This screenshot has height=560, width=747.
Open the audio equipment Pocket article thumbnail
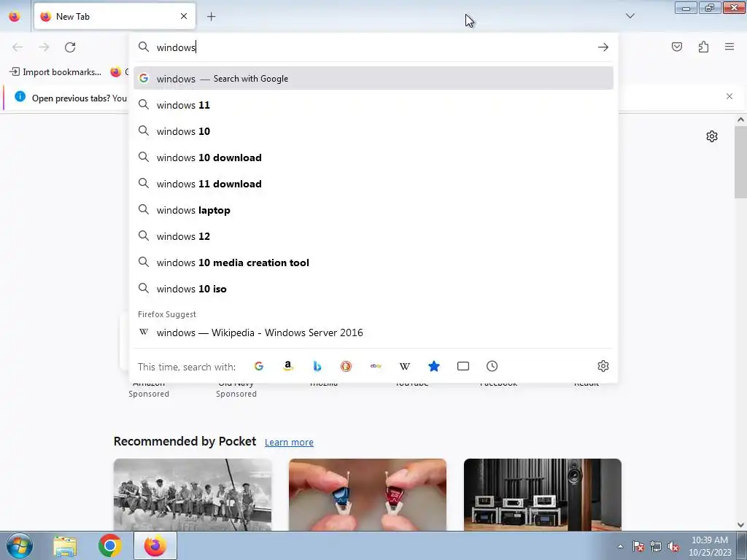(x=543, y=495)
